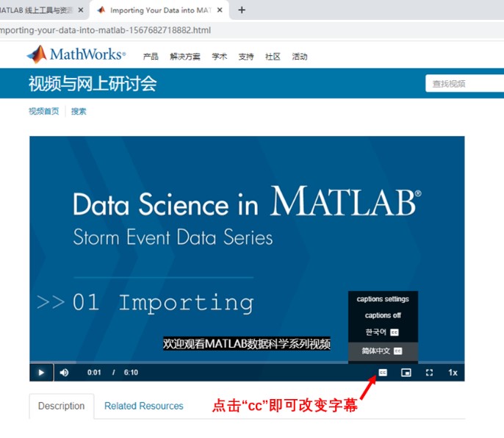Change playback speed 1x control

click(x=453, y=373)
